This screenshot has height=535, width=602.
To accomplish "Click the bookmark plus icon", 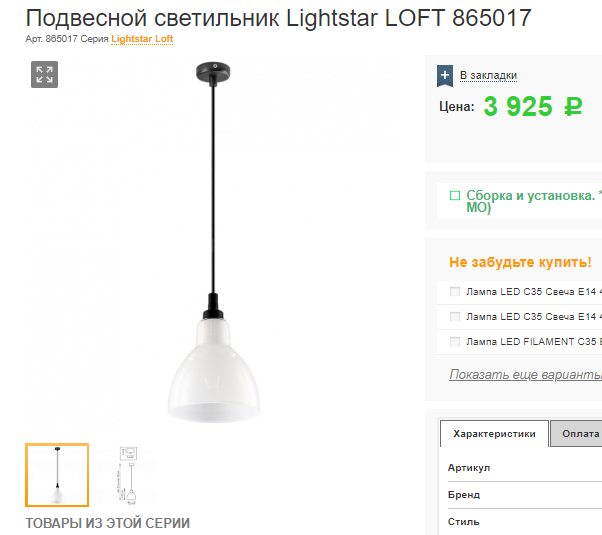I will point(445,76).
